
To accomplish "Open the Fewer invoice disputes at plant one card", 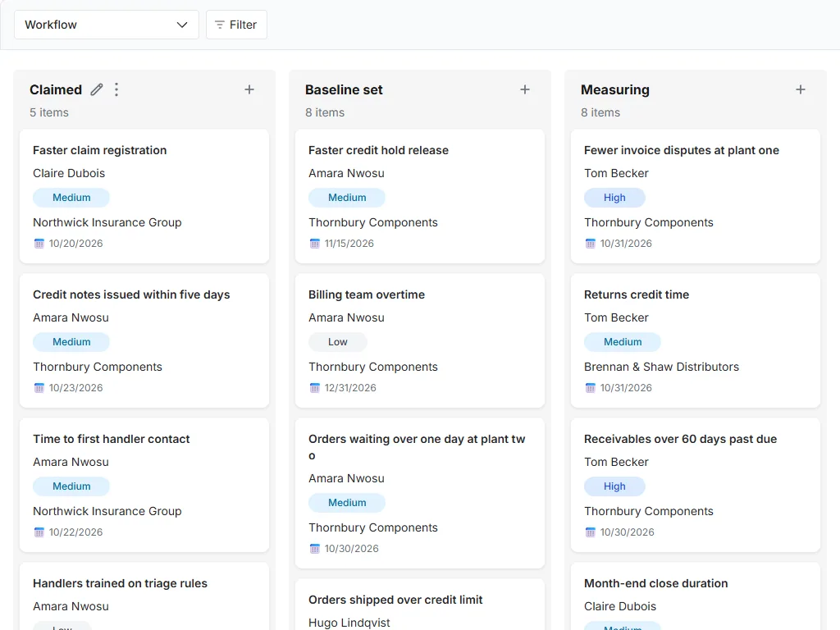I will click(696, 196).
